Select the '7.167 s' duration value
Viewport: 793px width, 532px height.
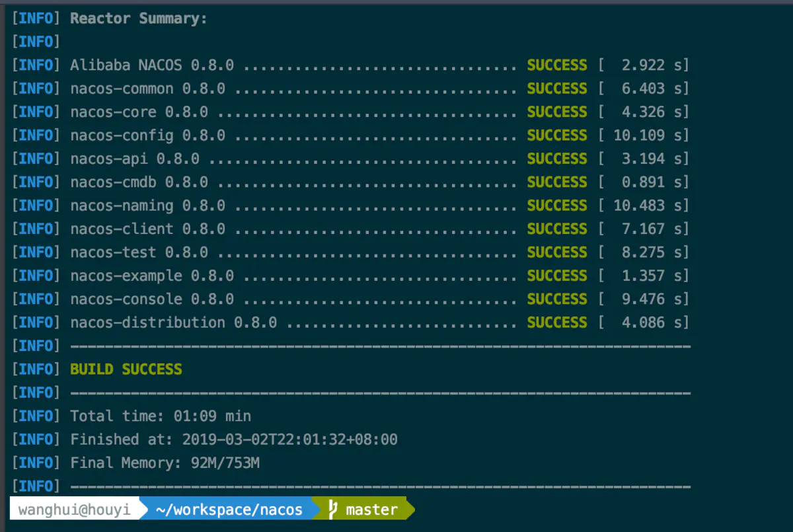(651, 229)
